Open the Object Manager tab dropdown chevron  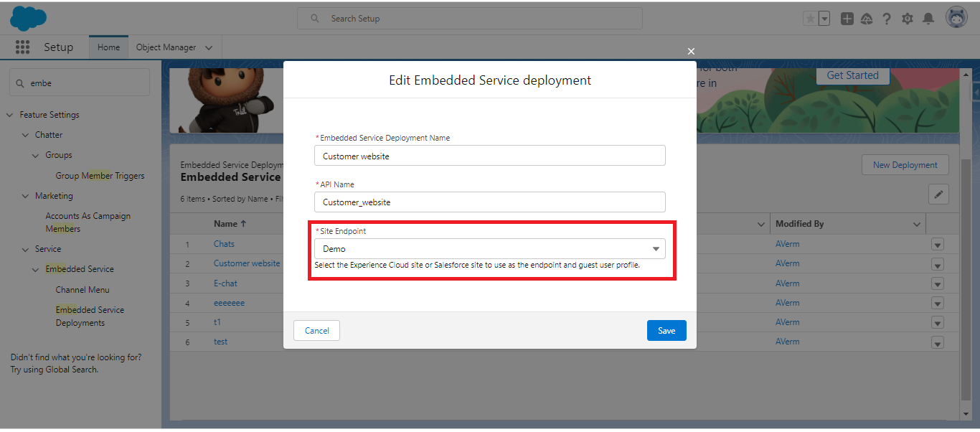209,47
